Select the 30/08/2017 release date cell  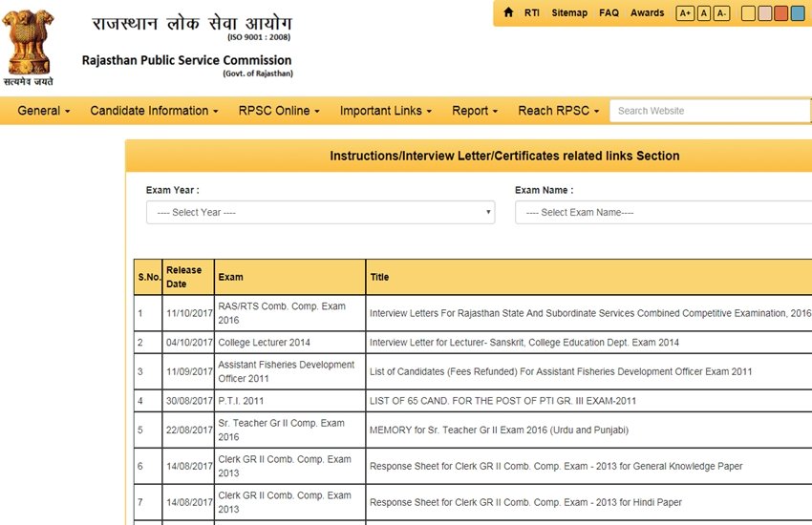tap(189, 401)
